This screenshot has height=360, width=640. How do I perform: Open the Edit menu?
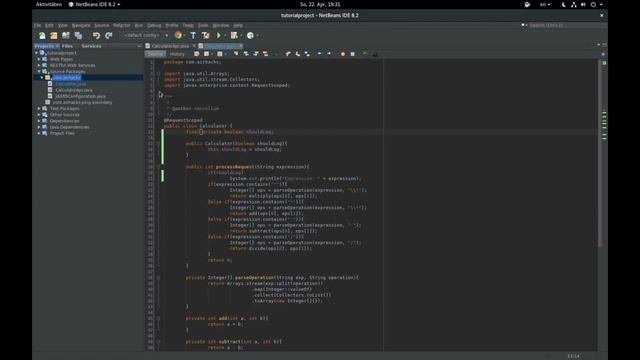[x=49, y=25]
